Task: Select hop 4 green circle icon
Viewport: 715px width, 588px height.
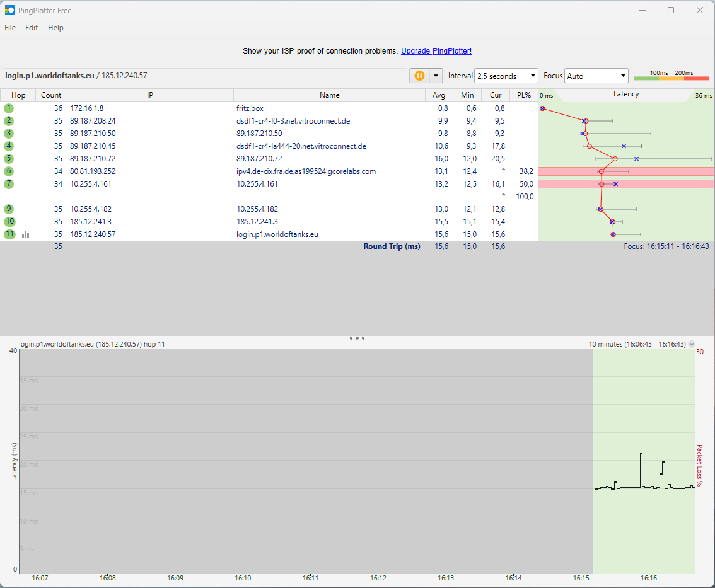Action: click(x=9, y=146)
